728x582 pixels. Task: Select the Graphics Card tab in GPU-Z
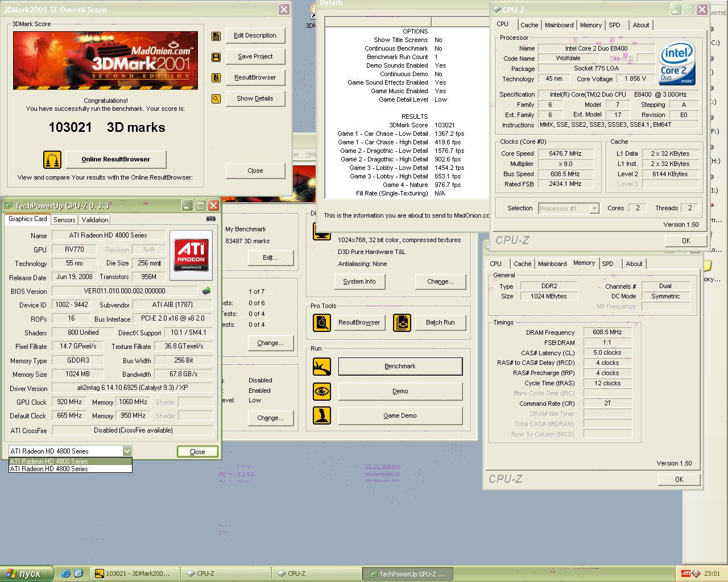[28, 219]
